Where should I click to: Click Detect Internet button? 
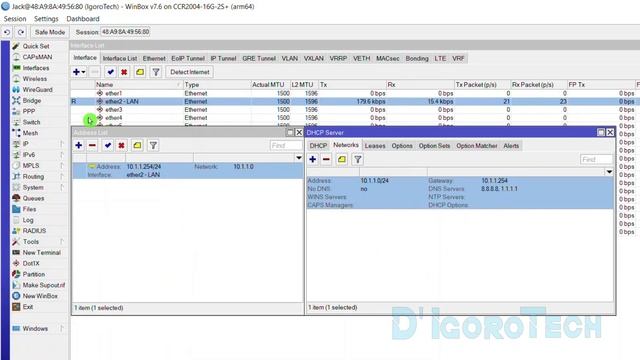[x=190, y=72]
